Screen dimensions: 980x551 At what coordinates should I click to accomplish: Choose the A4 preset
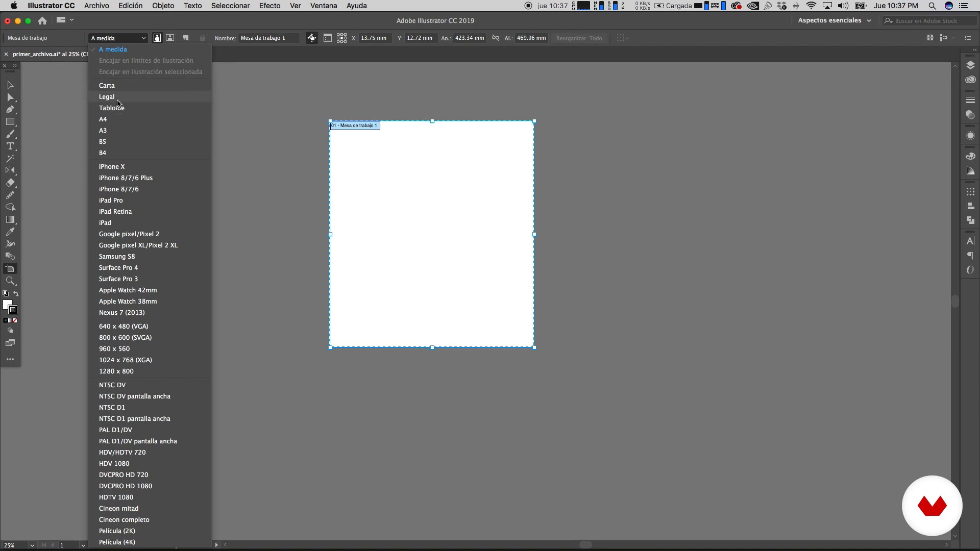click(150, 119)
